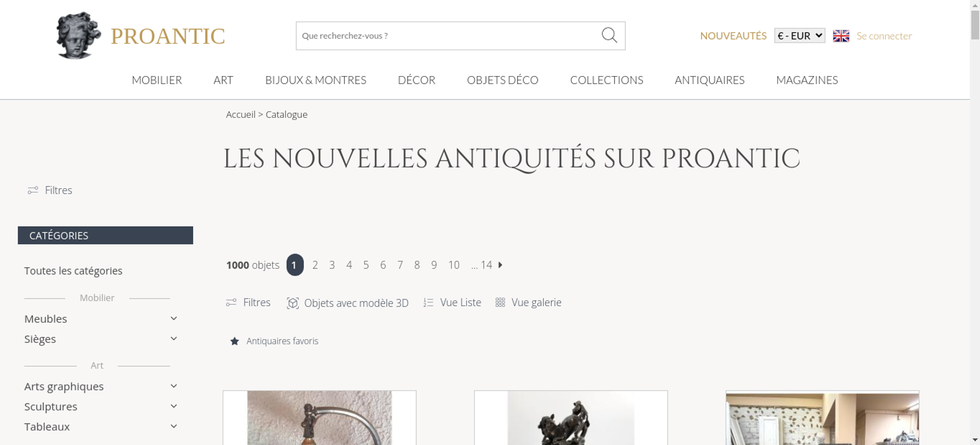Image resolution: width=980 pixels, height=445 pixels.
Task: Expand the Arts graphiques category
Action: point(173,386)
